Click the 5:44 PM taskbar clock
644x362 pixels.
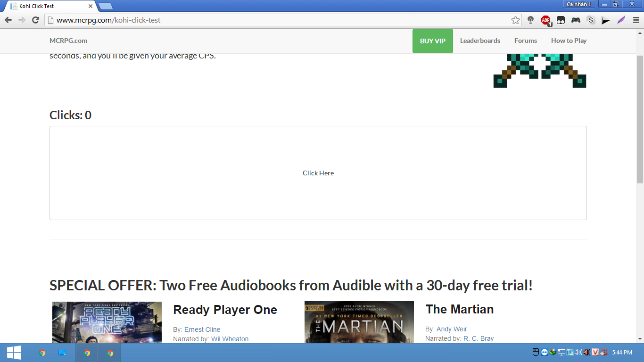click(x=622, y=352)
